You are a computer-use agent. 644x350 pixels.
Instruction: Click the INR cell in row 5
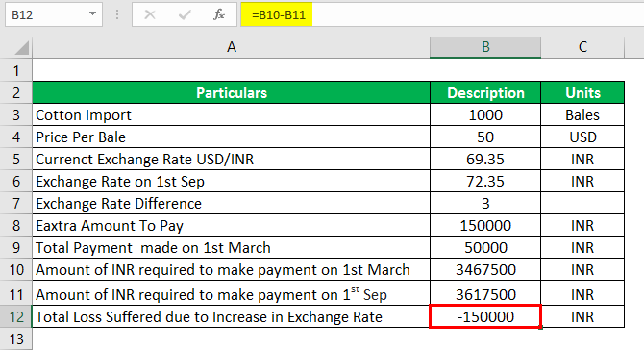click(582, 160)
